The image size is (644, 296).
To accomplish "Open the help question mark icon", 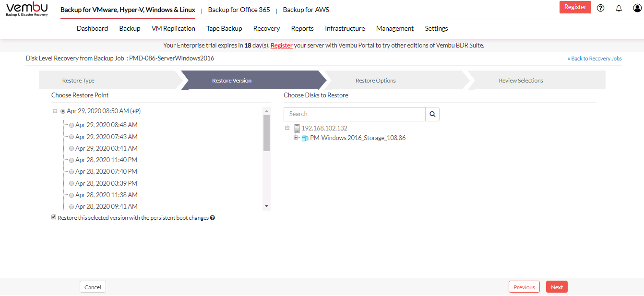I will pyautogui.click(x=600, y=8).
